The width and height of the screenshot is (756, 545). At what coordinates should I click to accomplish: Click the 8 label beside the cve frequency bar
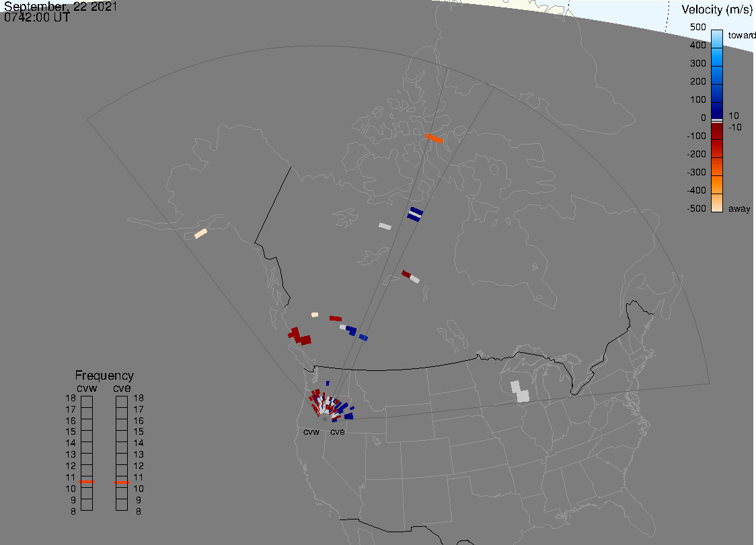[139, 512]
